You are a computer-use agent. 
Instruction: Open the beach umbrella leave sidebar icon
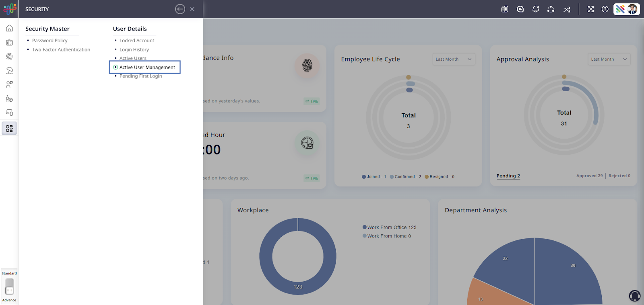point(9,70)
